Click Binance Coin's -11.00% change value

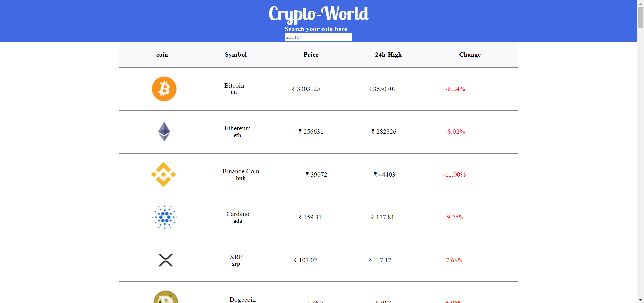454,175
